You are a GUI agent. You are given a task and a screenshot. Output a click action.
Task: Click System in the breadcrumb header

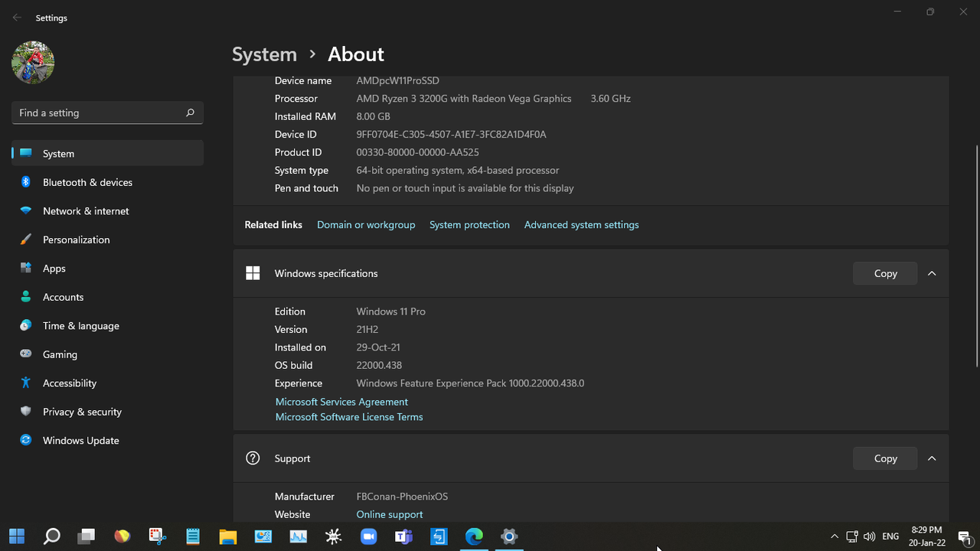264,54
